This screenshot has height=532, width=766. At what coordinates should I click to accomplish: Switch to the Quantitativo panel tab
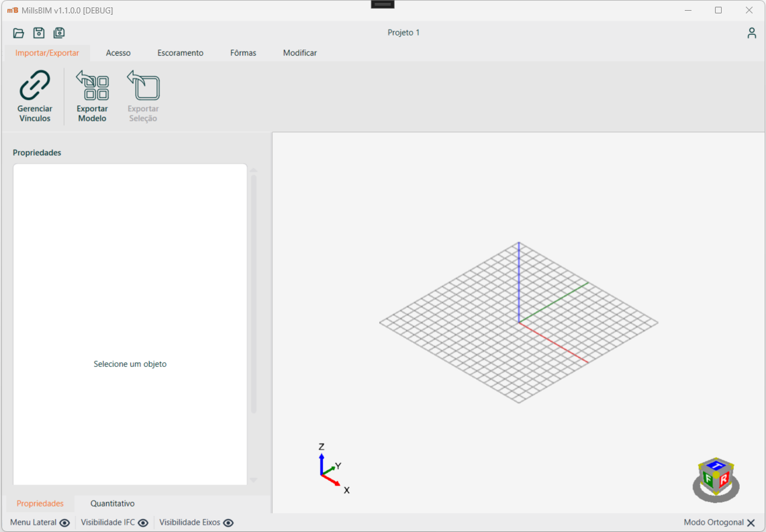[113, 503]
